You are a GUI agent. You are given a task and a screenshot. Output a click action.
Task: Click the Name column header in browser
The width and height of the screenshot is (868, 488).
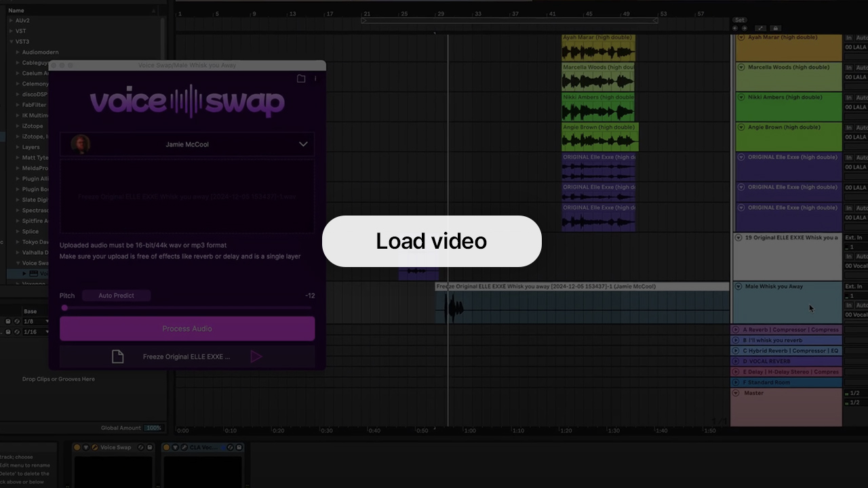point(81,10)
